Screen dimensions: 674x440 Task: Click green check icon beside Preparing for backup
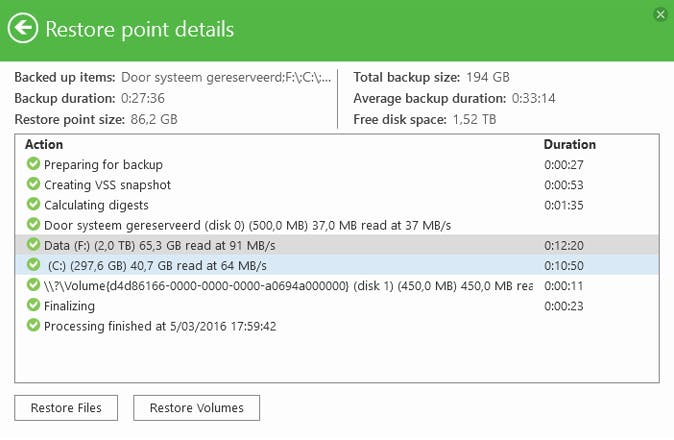click(x=33, y=164)
